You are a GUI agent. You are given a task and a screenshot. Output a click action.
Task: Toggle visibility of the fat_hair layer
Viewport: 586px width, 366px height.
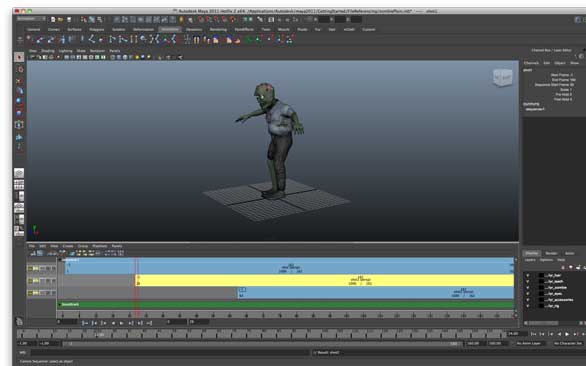tap(528, 276)
